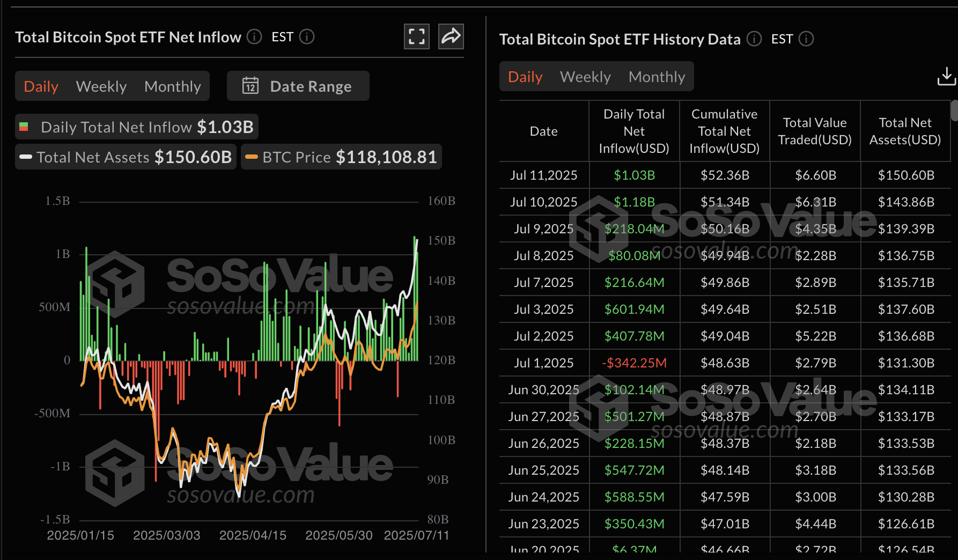Switch history table to Monthly

(657, 77)
